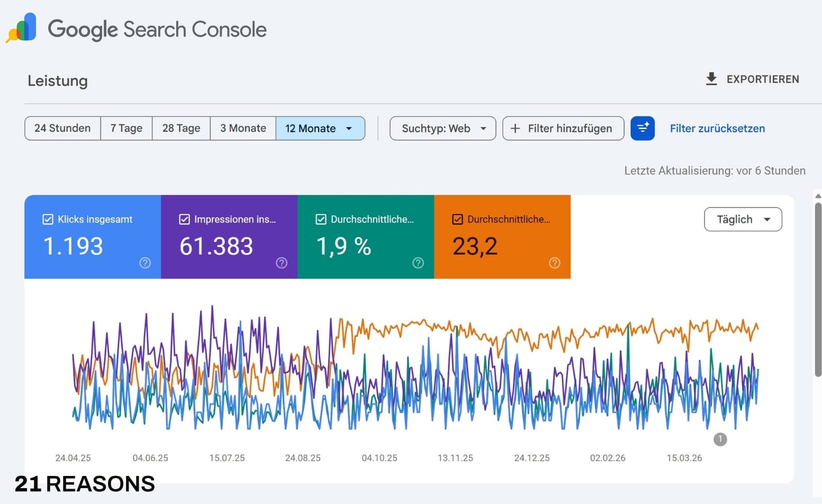Expand the 12 Monate dropdown arrow
Image resolution: width=822 pixels, height=504 pixels.
[x=349, y=129]
